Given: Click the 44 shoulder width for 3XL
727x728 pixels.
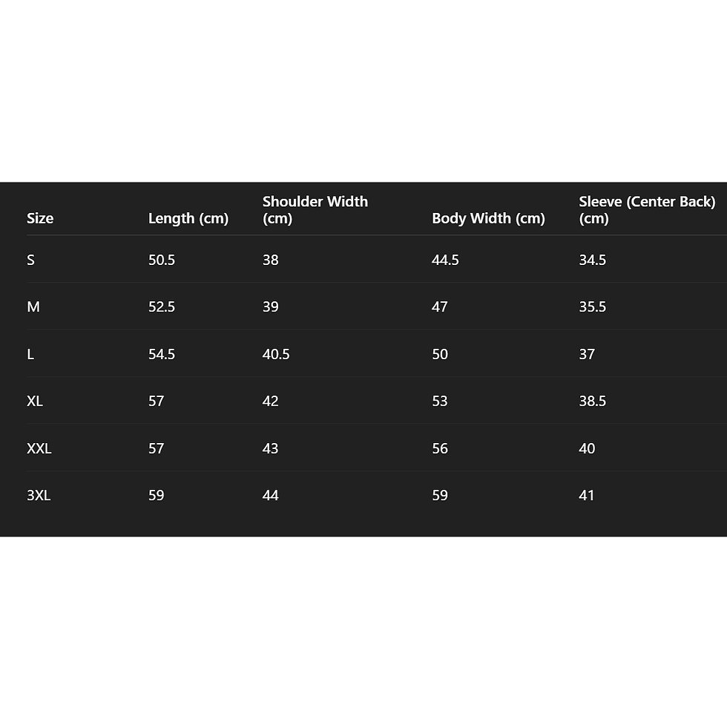Looking at the screenshot, I should click(x=270, y=496).
